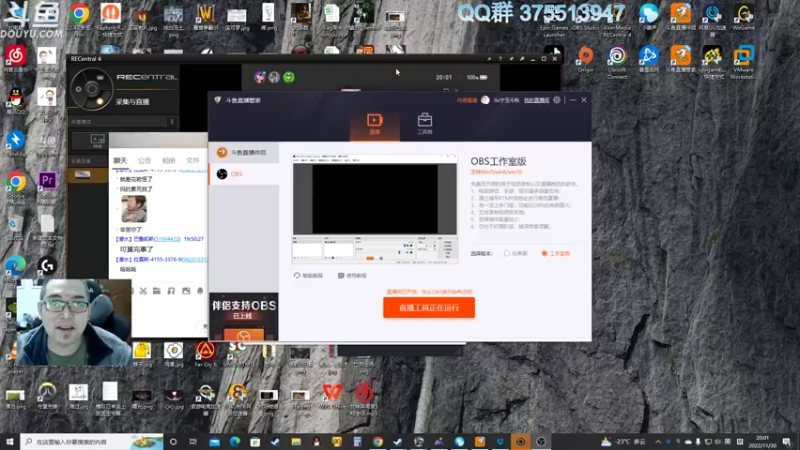The width and height of the screenshot is (800, 450).
Task: Open Chrome from the taskbar
Action: [x=378, y=442]
